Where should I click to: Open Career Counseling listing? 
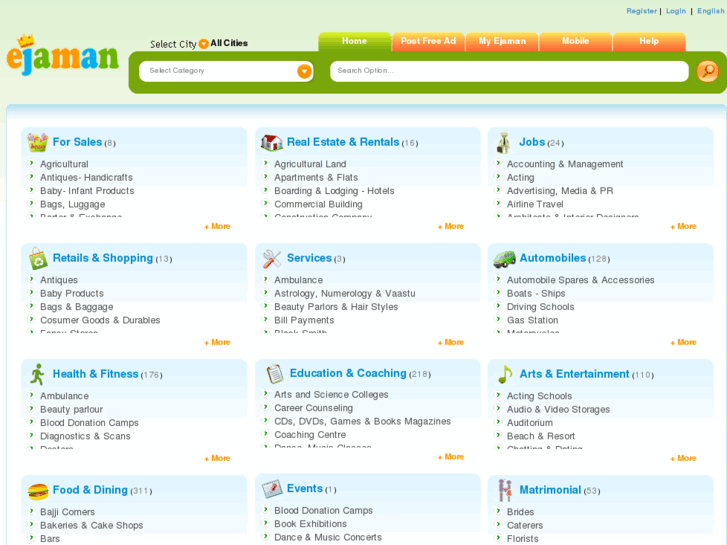pos(313,408)
